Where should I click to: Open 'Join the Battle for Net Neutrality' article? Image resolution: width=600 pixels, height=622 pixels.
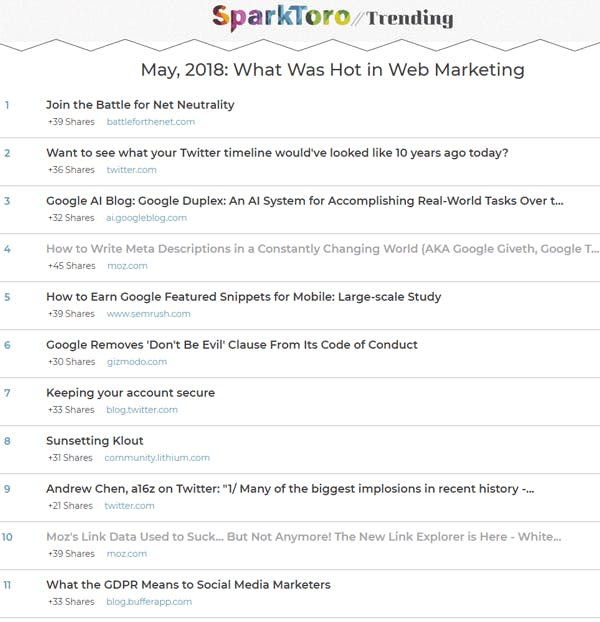tap(140, 105)
